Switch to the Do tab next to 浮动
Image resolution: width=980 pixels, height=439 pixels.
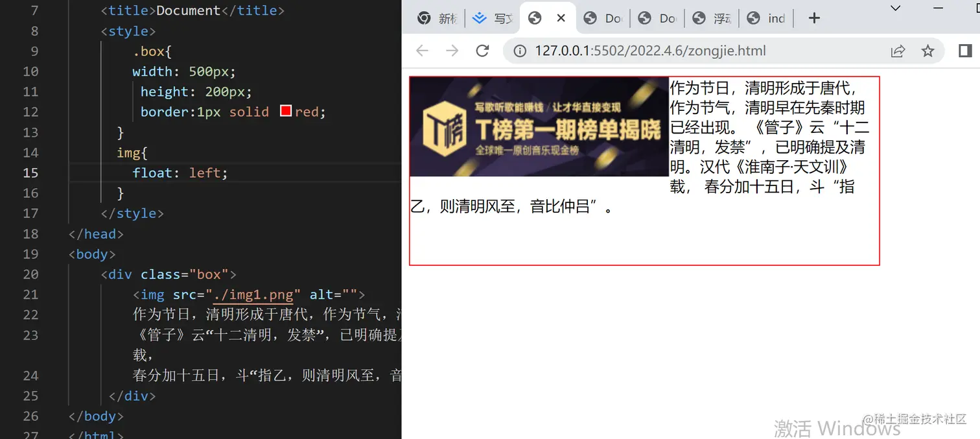coord(657,19)
